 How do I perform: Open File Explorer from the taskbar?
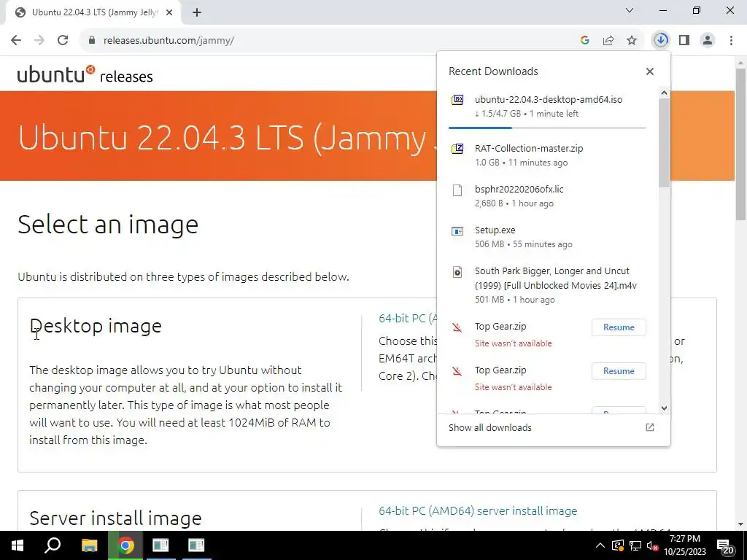pyautogui.click(x=89, y=545)
